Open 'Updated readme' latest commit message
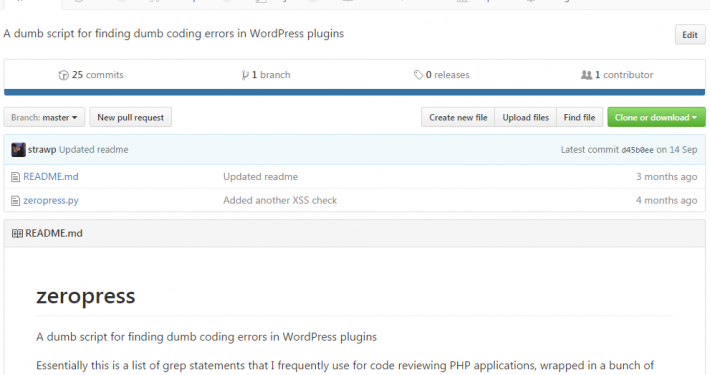This screenshot has height=375, width=710. pyautogui.click(x=94, y=149)
